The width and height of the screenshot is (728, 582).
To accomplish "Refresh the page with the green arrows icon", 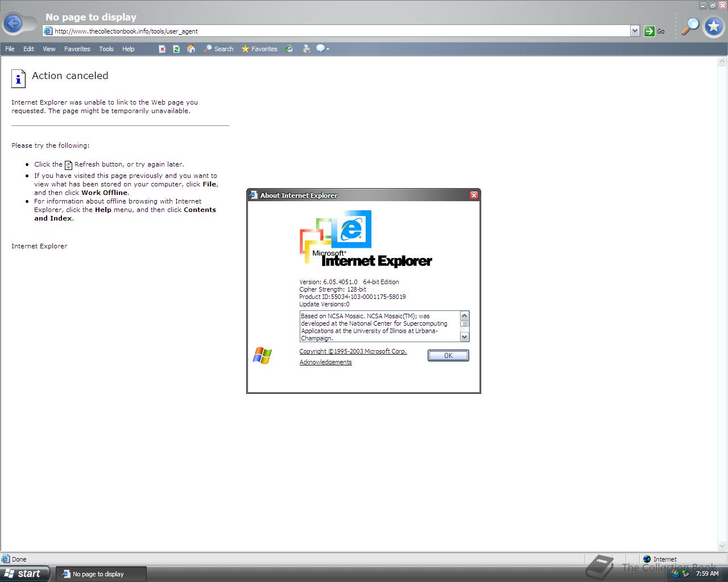I will point(176,49).
